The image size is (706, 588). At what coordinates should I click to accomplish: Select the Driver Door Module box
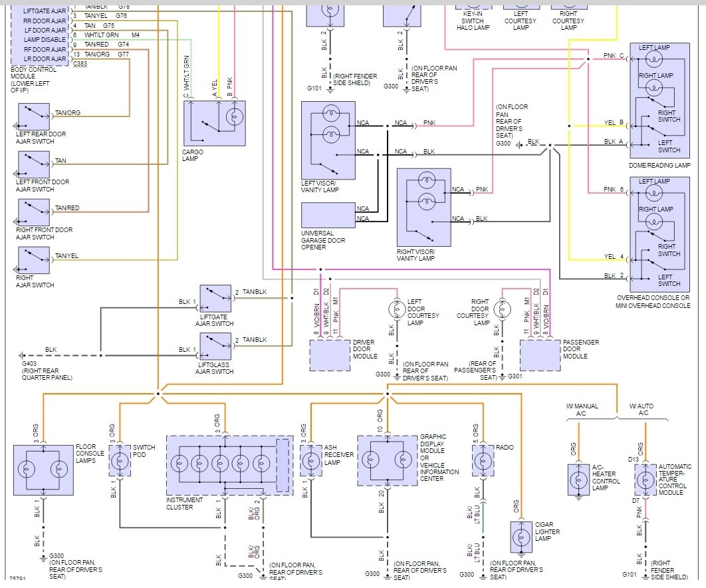pos(330,355)
